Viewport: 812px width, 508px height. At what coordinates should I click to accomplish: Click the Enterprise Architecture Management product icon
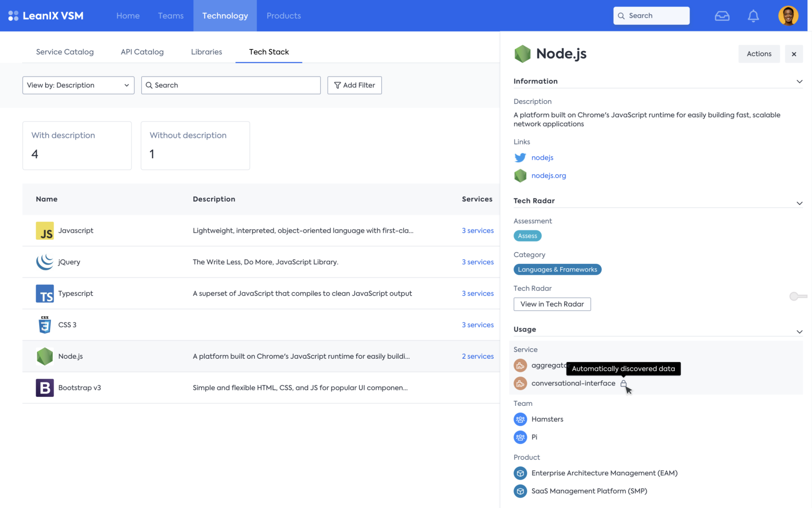[520, 473]
